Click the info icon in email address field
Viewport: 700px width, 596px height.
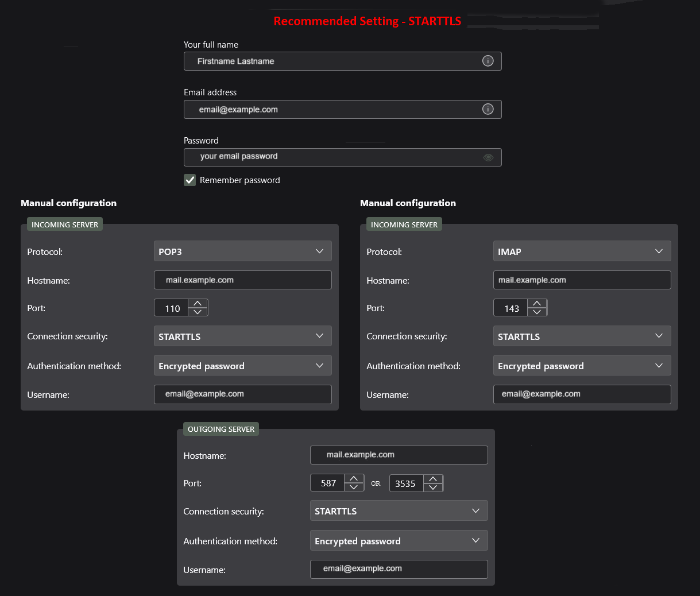click(488, 109)
